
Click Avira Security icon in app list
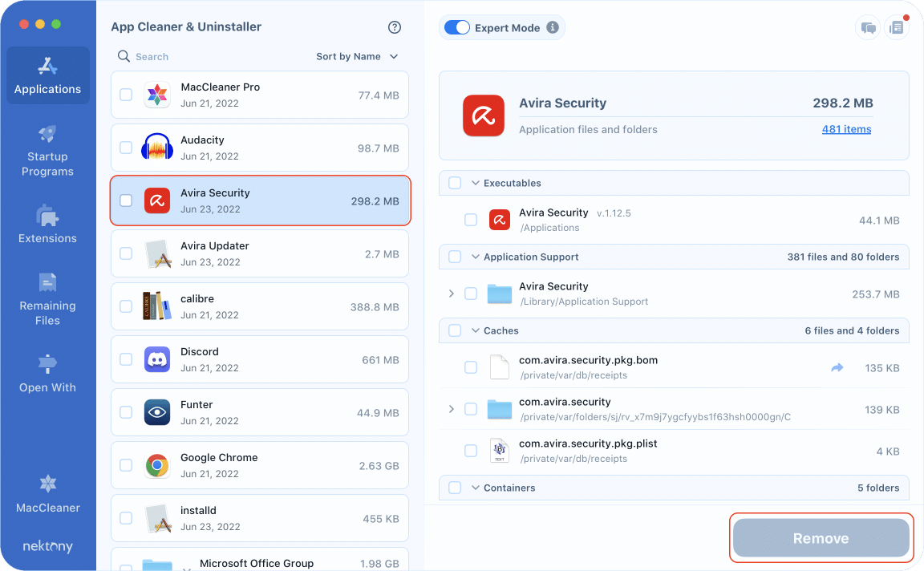click(x=157, y=201)
